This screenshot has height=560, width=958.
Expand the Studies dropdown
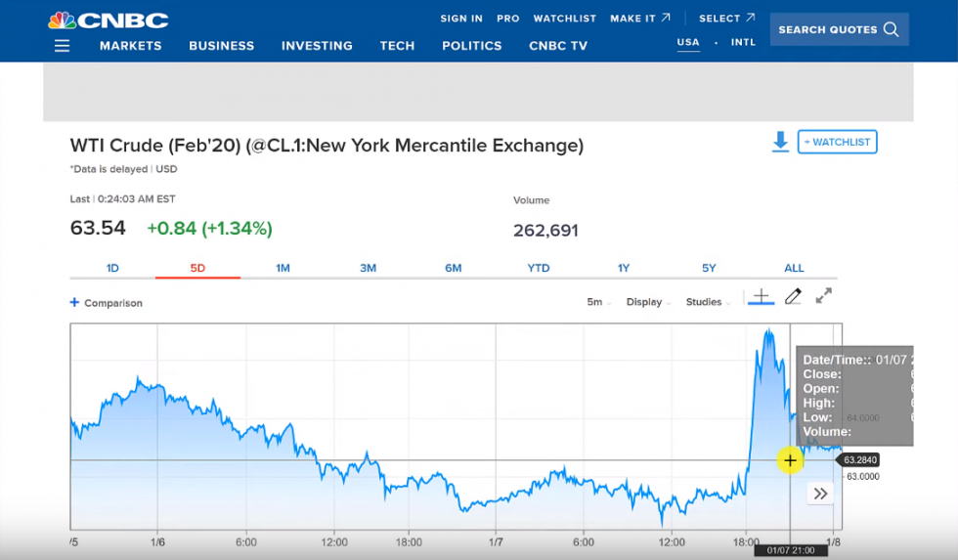click(x=709, y=302)
